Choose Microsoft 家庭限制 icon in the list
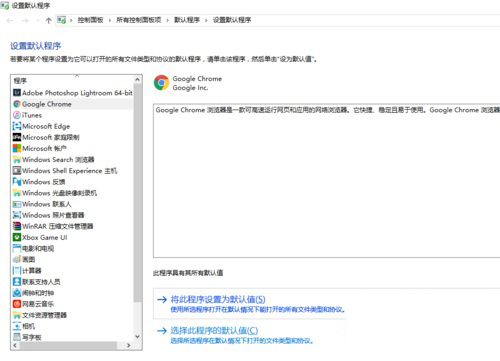500x361 pixels. 17,137
